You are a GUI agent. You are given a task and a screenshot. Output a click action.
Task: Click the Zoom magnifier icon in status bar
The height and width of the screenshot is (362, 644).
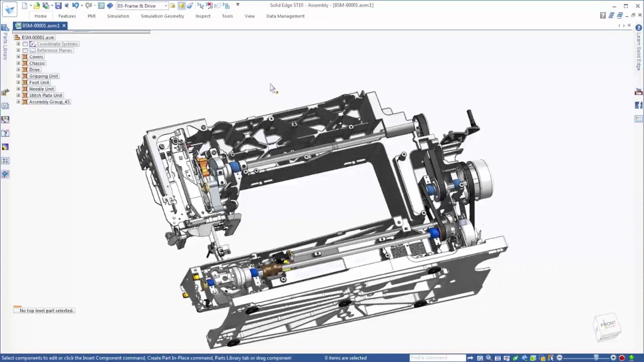(489, 358)
